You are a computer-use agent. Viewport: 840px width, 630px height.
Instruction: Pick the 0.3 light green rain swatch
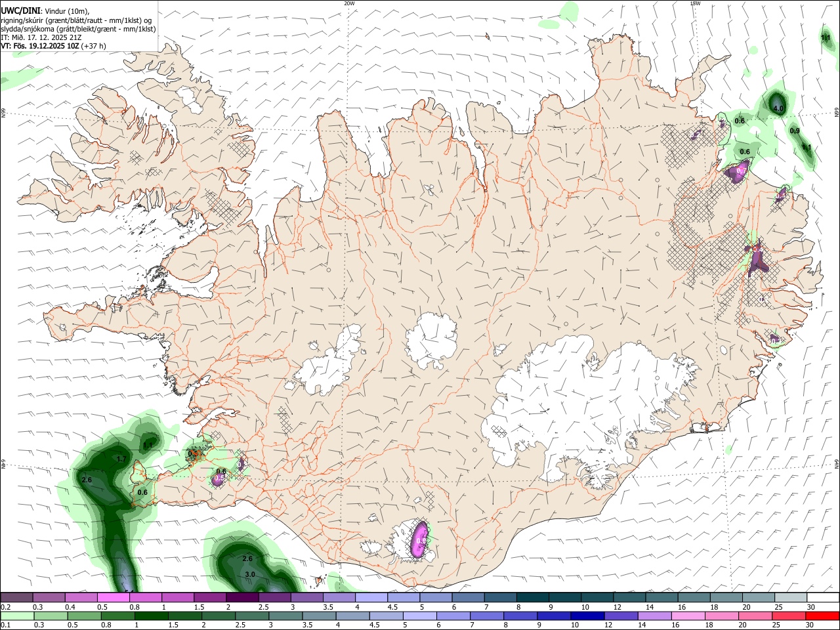(51, 616)
